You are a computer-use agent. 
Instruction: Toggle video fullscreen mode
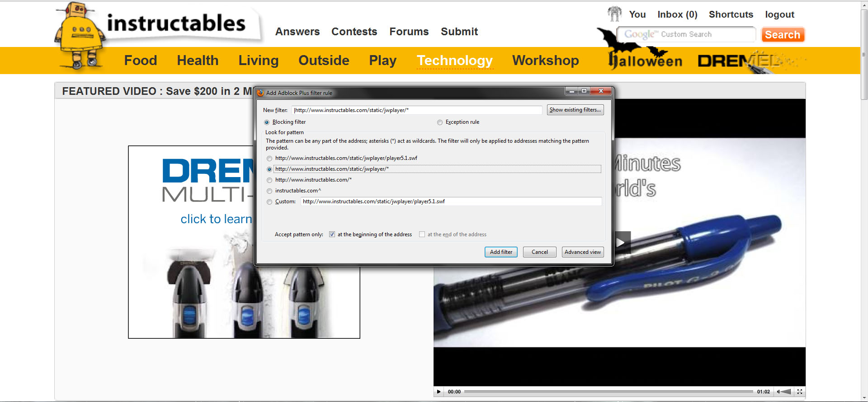click(800, 392)
